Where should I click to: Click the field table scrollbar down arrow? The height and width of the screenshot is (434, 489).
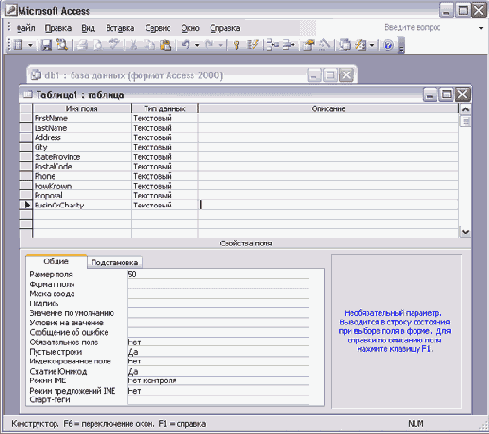point(465,232)
